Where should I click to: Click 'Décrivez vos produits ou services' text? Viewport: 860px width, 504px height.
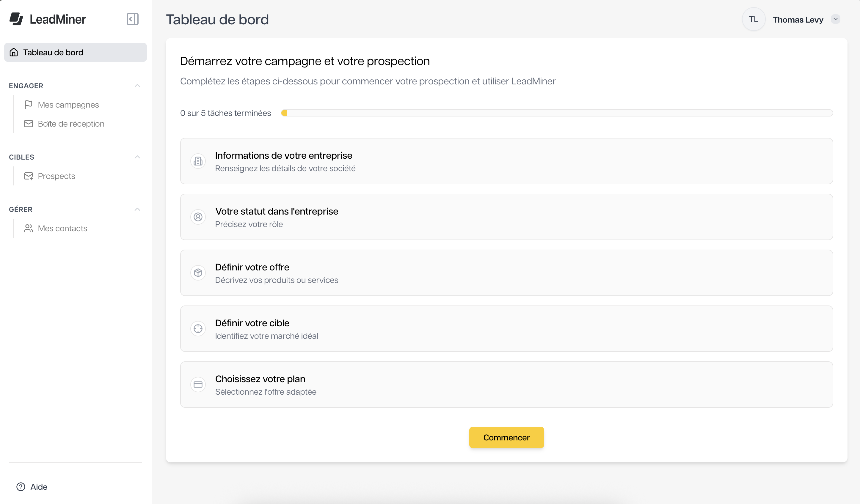coord(277,280)
